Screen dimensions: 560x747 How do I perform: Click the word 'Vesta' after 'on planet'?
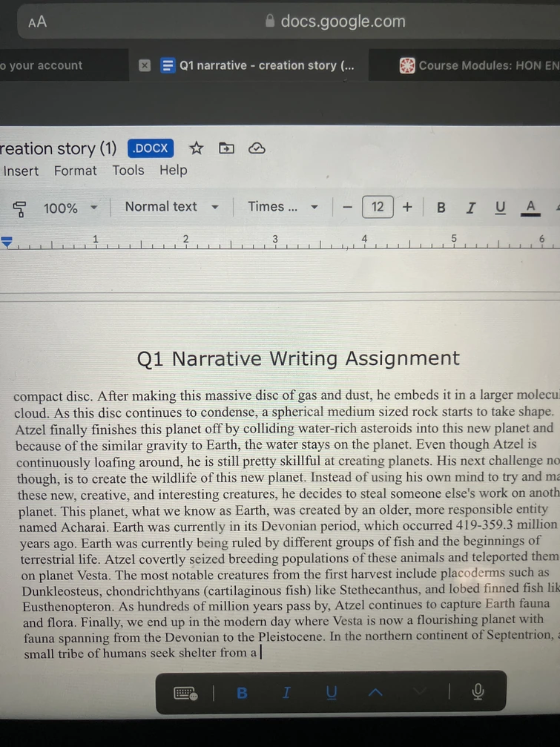pos(93,576)
